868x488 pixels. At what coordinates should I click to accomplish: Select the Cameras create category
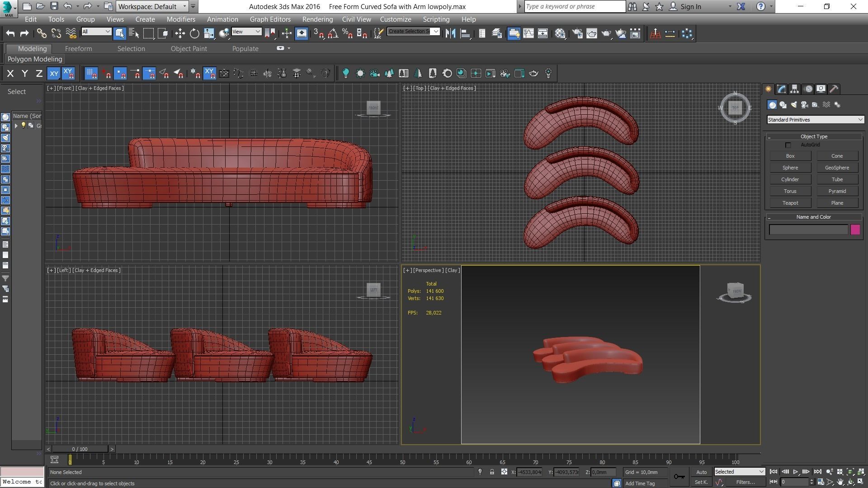pos(805,105)
